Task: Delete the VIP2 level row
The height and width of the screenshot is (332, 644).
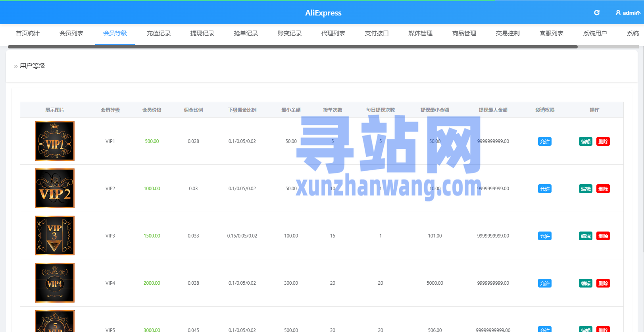Action: click(603, 189)
